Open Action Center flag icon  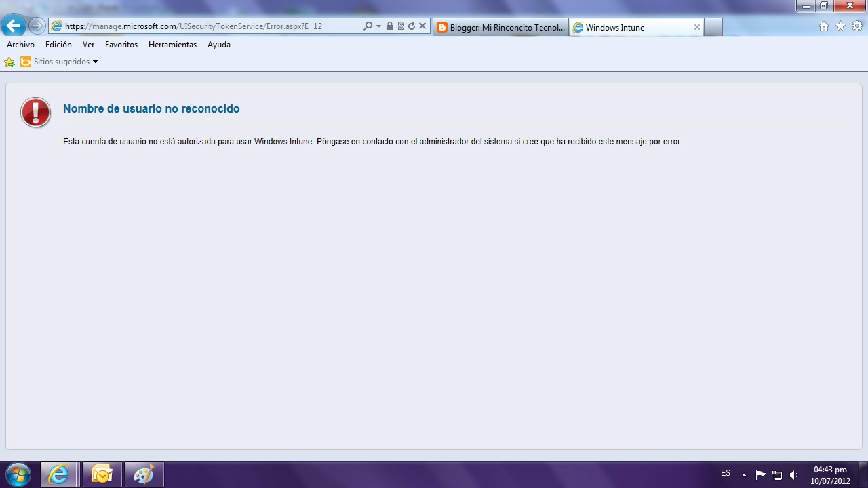coord(761,475)
